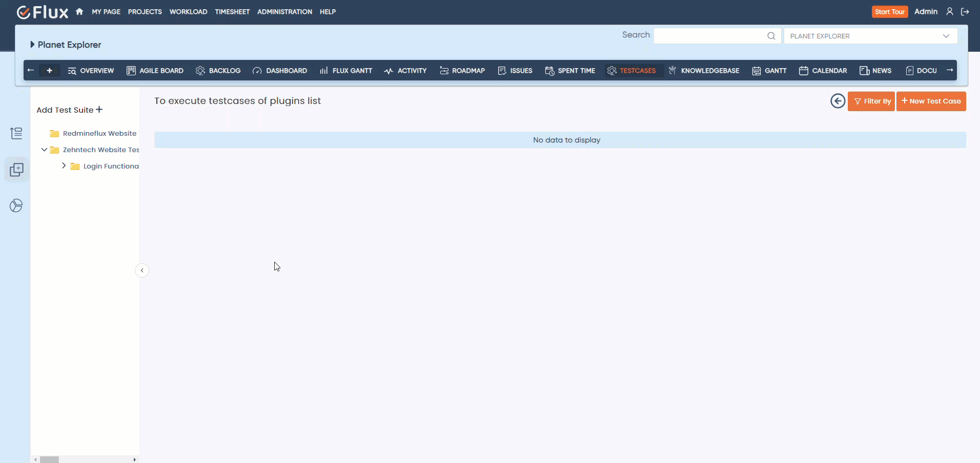Image resolution: width=980 pixels, height=463 pixels.
Task: Click the logout icon
Action: point(965,12)
